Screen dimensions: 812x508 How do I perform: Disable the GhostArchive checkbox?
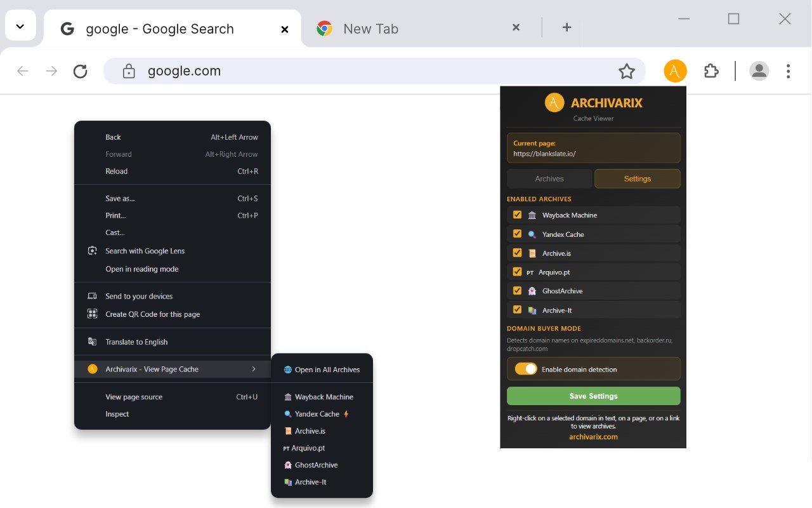(x=517, y=291)
